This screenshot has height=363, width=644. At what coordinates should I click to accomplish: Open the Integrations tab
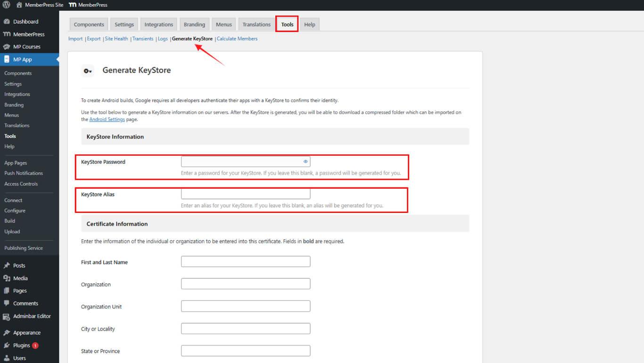click(158, 25)
